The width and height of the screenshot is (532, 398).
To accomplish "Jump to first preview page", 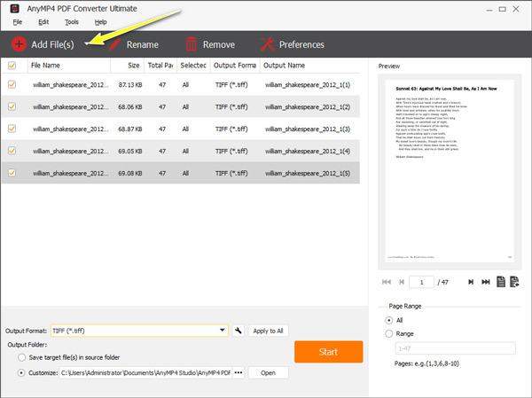I will click(387, 282).
